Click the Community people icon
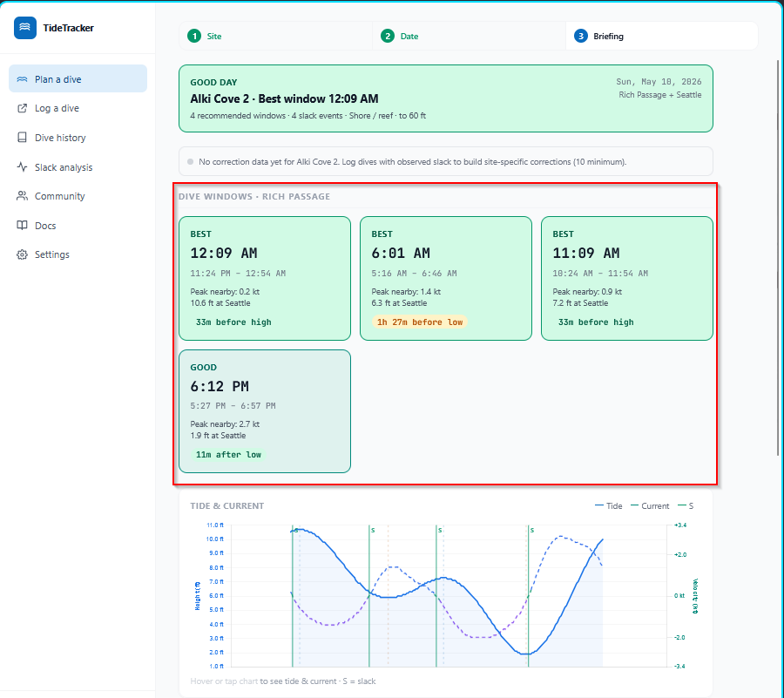Image resolution: width=784 pixels, height=698 pixels. (x=22, y=196)
